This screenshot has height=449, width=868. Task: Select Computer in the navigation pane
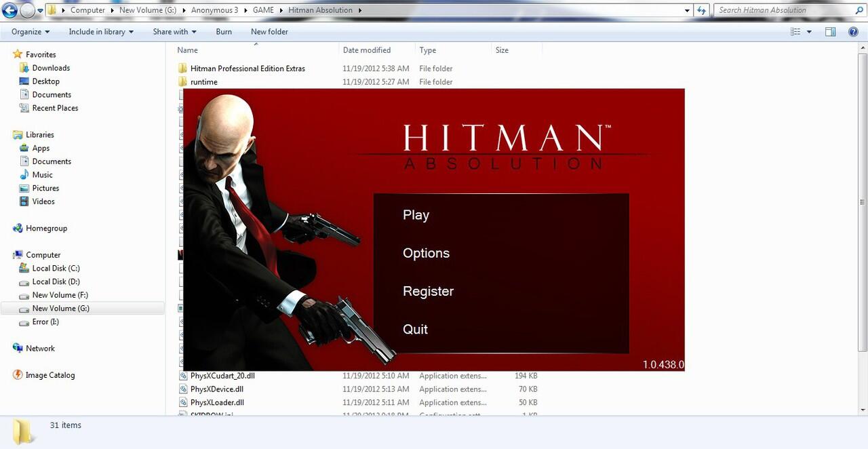pyautogui.click(x=43, y=255)
